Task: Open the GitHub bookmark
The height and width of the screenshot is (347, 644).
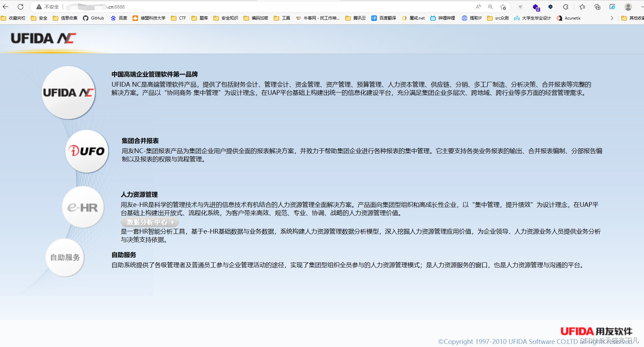Action: coord(94,18)
